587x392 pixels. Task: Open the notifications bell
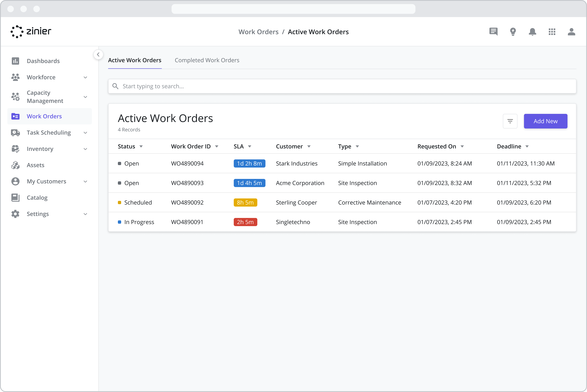(532, 32)
